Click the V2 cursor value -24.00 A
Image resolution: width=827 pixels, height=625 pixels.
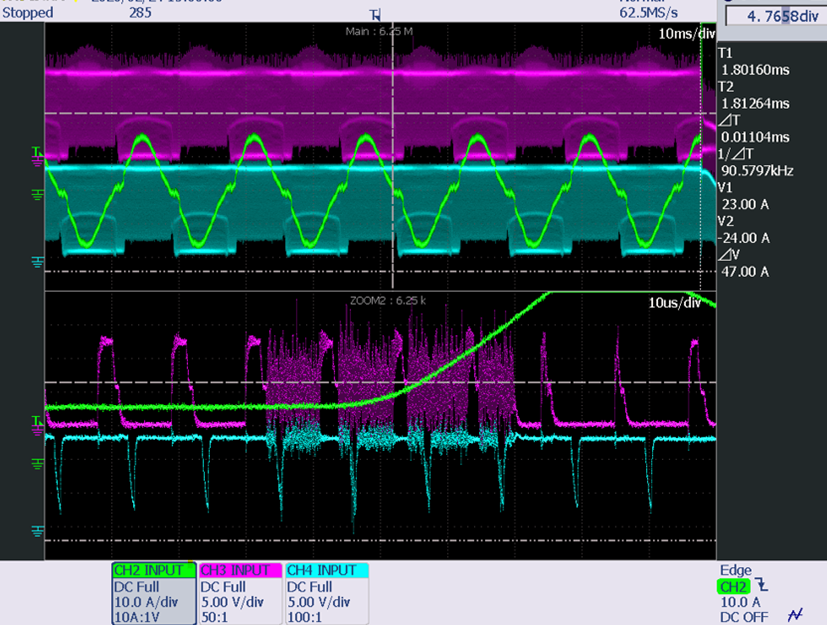[x=744, y=238]
